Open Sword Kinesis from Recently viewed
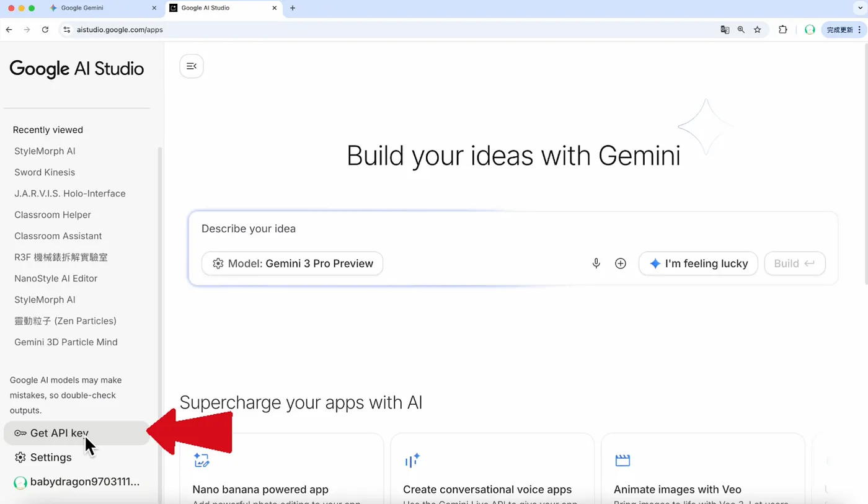Viewport: 868px width, 504px height. (x=45, y=172)
